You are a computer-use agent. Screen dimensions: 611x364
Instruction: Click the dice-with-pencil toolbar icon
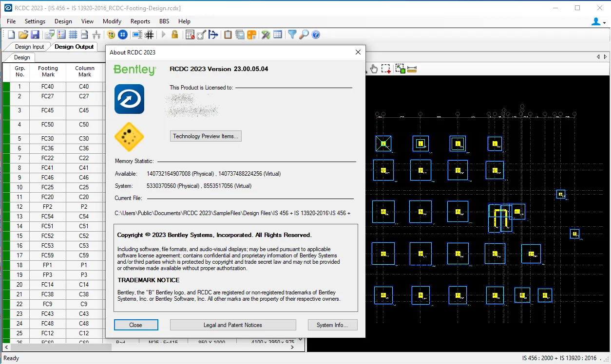(x=201, y=35)
